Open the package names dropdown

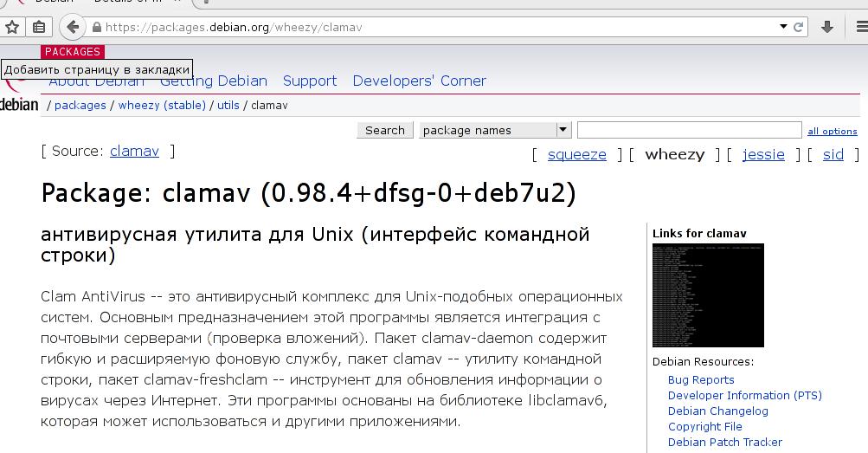click(494, 130)
